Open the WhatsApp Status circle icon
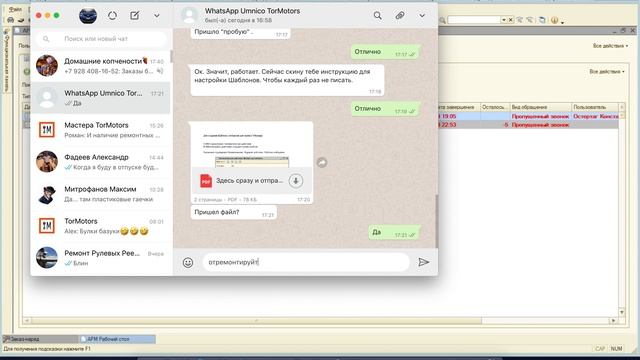This screenshot has height=360, width=640. pos(112,16)
